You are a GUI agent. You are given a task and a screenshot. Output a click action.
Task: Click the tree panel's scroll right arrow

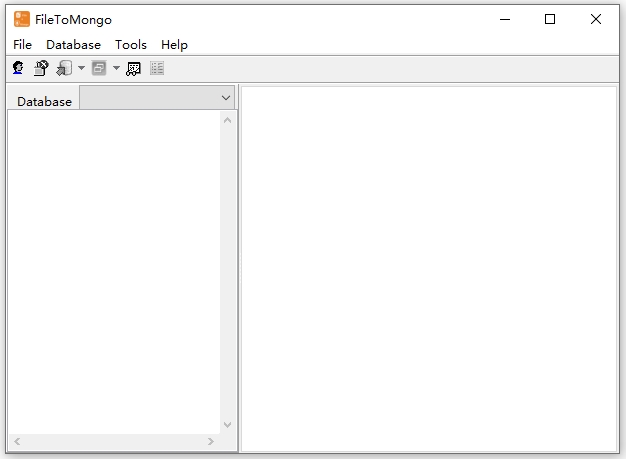pyautogui.click(x=211, y=441)
